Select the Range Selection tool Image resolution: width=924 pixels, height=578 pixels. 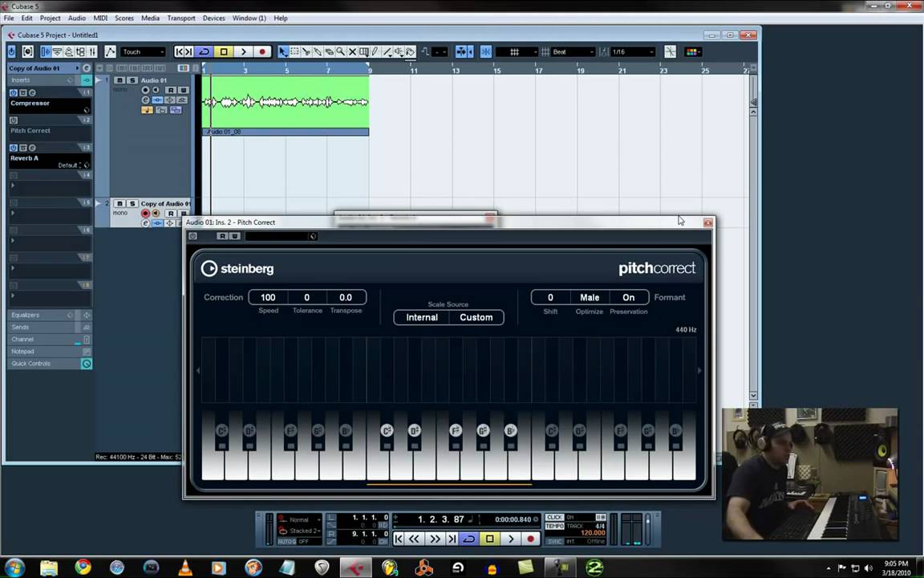point(294,52)
